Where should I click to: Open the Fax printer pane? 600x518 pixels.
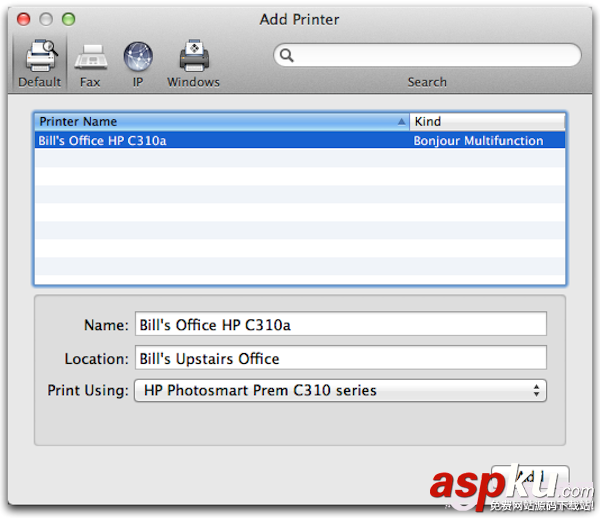pos(90,63)
